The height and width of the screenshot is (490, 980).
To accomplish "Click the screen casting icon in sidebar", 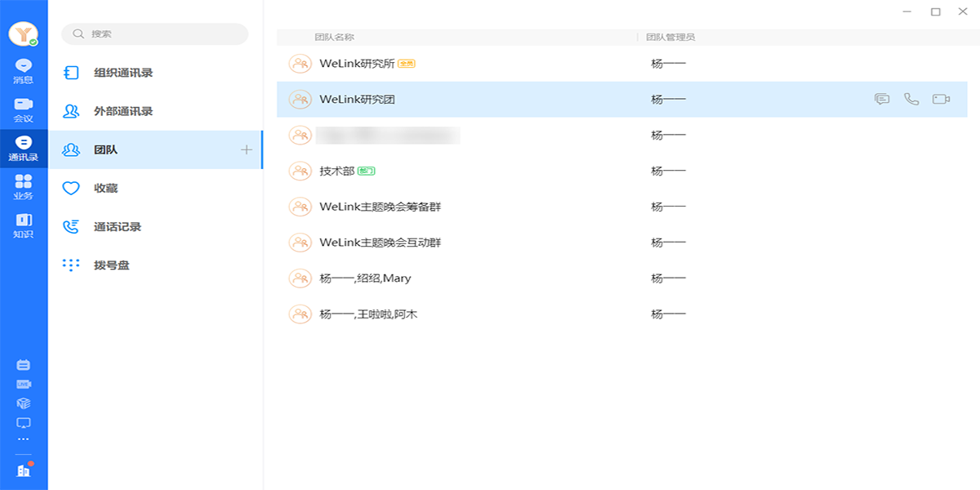I will click(x=24, y=422).
